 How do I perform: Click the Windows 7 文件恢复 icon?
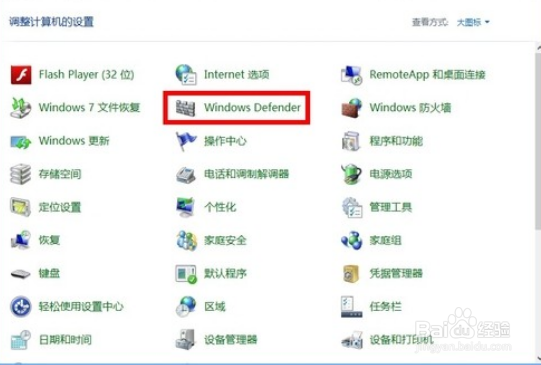[21, 108]
